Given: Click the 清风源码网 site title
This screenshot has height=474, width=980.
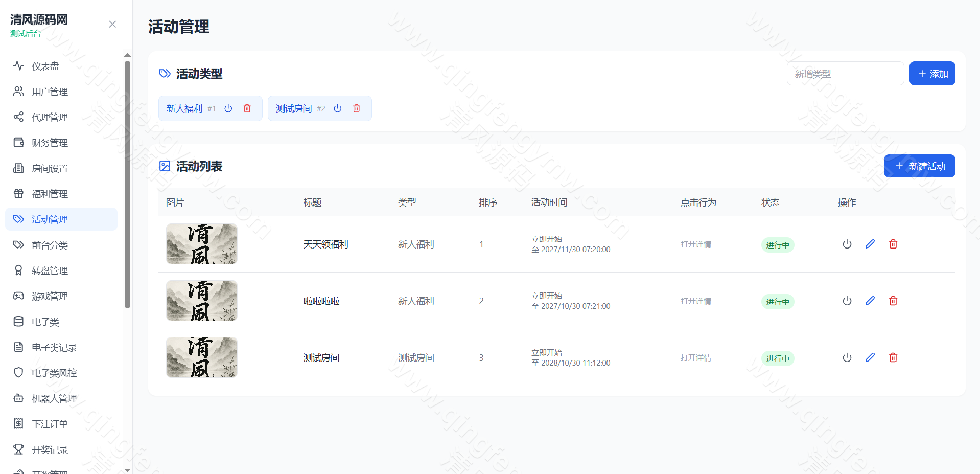Looking at the screenshot, I should pyautogui.click(x=39, y=19).
